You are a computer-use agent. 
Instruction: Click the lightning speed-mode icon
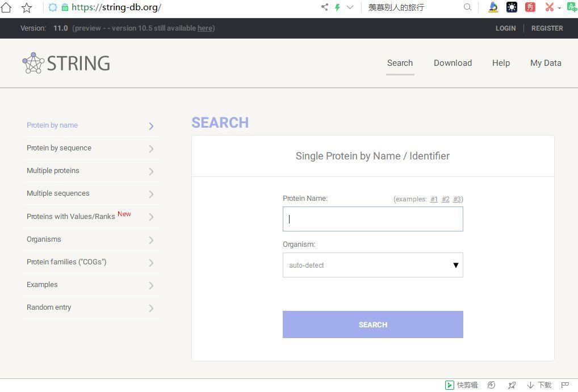pyautogui.click(x=337, y=7)
